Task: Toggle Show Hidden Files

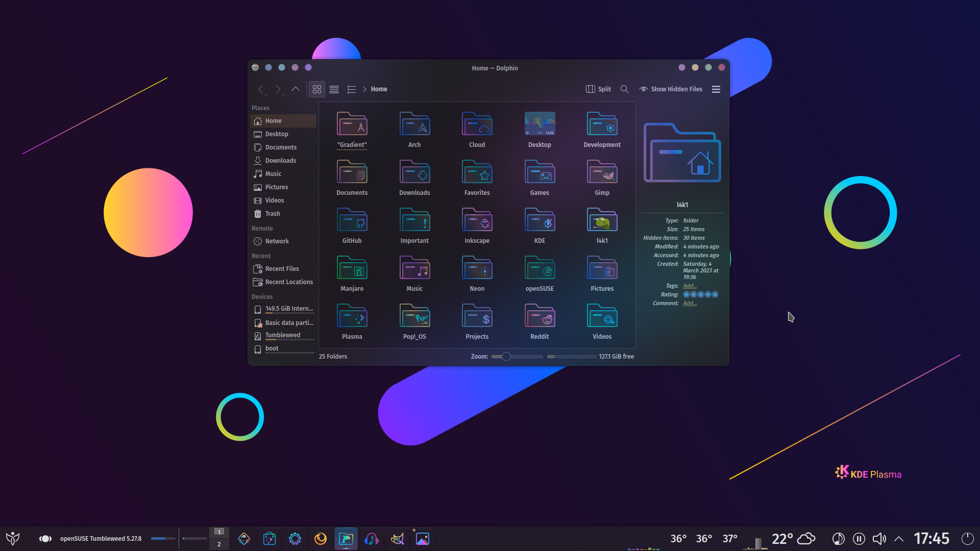Action: [x=671, y=89]
